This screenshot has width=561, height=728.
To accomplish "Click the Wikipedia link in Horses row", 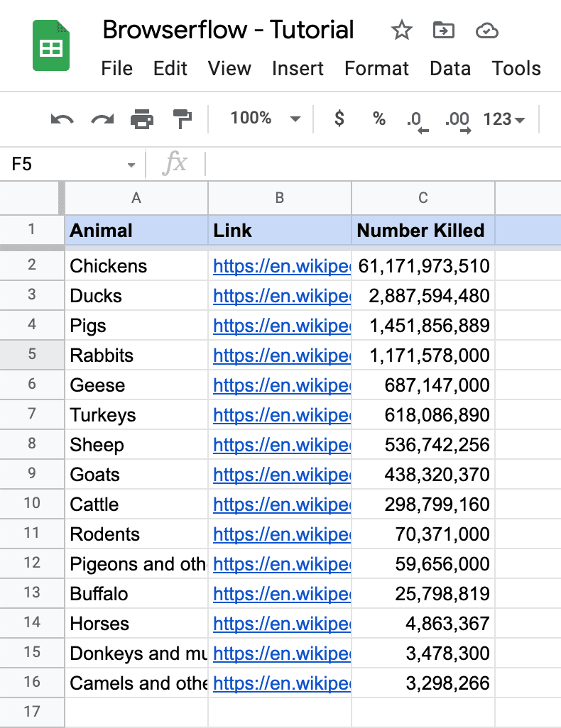I will pos(281,624).
